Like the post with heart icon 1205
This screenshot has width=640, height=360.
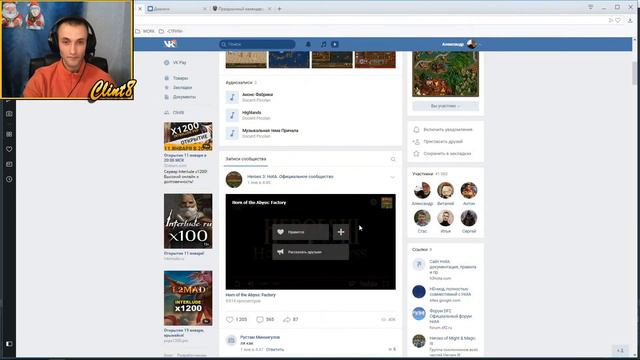point(236,320)
